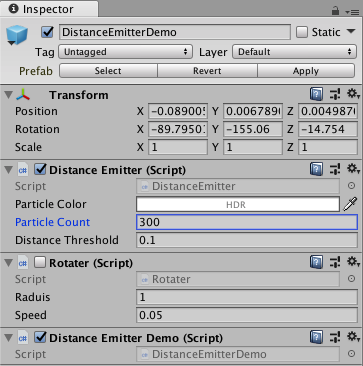Open the Distance Emitter Demo help icon
Image resolution: width=363 pixels, height=366 pixels.
(316, 337)
